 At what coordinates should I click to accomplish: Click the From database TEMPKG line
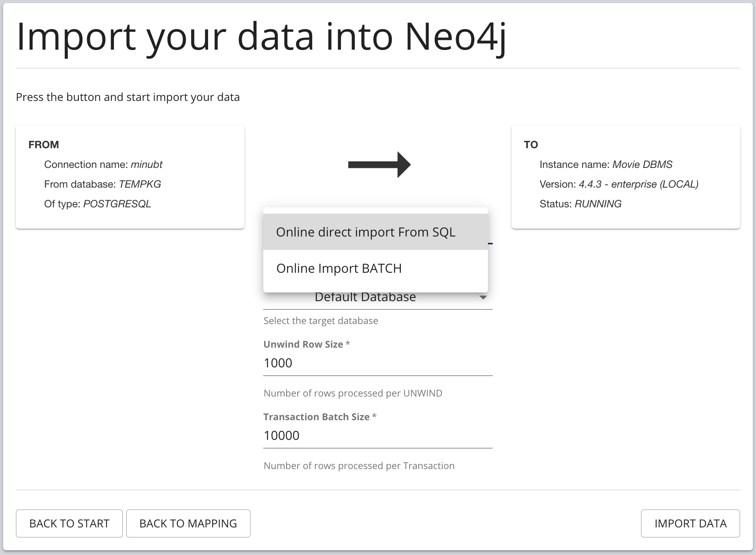tap(102, 184)
